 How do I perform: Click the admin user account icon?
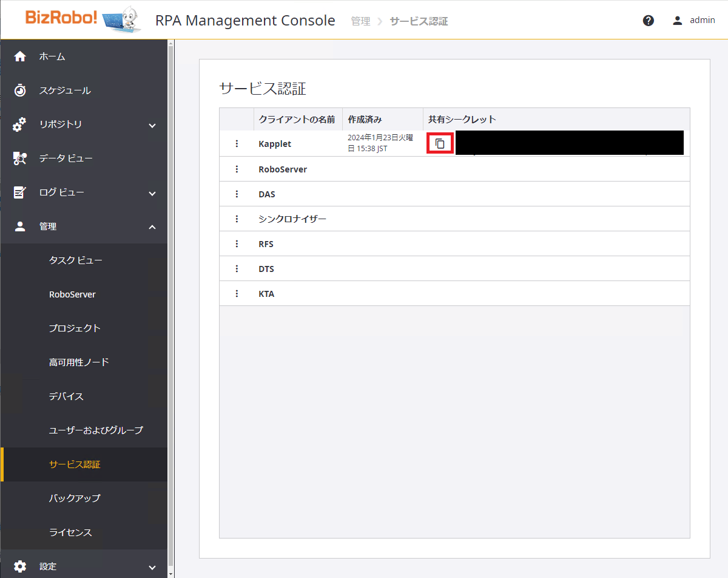point(678,21)
